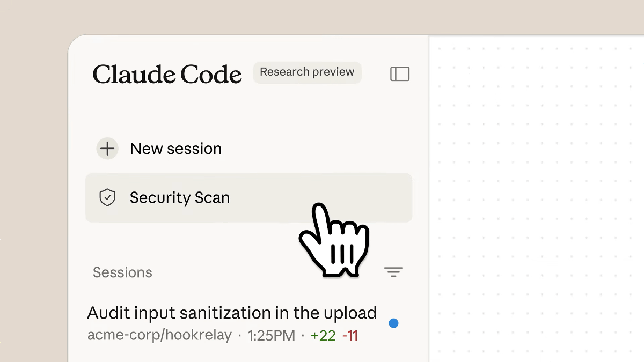Click the Claude Code logo title

(167, 75)
